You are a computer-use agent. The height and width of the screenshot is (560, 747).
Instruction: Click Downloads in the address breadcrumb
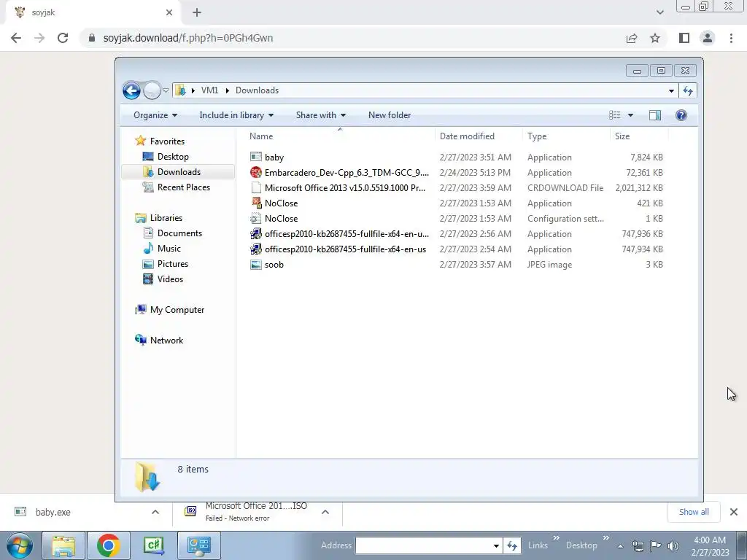257,90
